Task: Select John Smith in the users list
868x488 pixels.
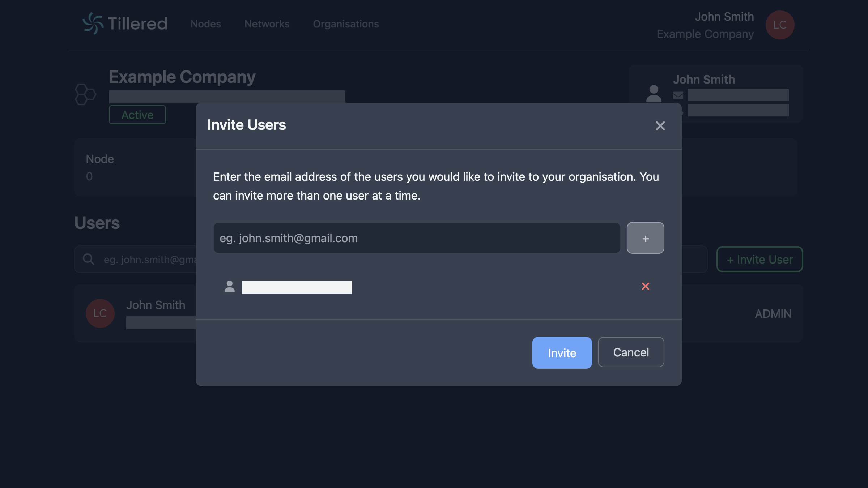Action: tap(156, 305)
